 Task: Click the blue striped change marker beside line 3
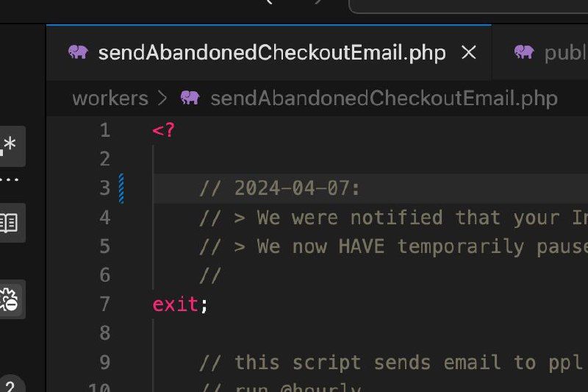(x=121, y=188)
